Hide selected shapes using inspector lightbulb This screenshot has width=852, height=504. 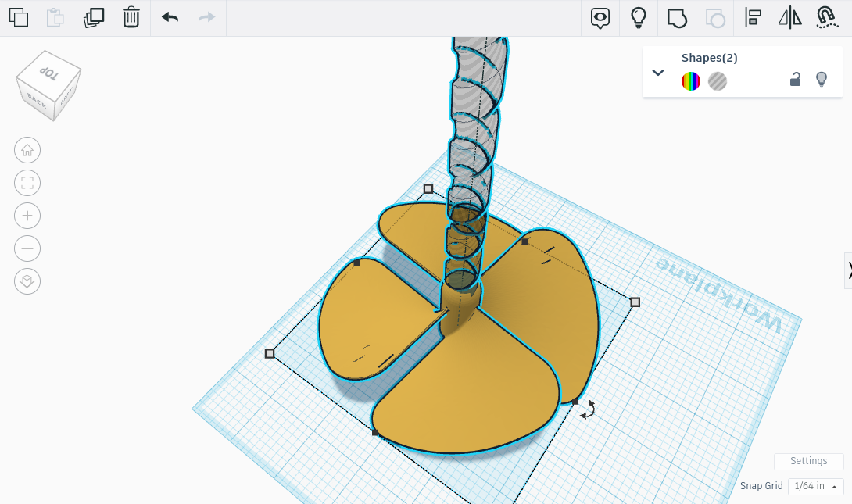(822, 79)
